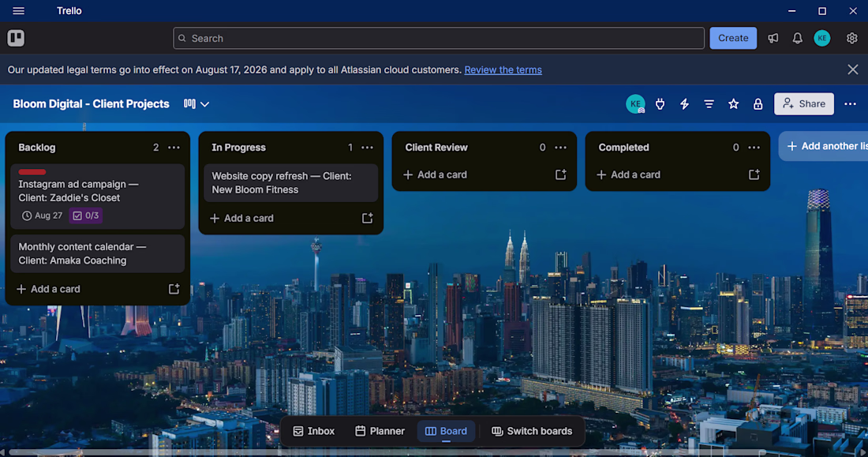
Task: Open the board filter icon
Action: pos(709,103)
